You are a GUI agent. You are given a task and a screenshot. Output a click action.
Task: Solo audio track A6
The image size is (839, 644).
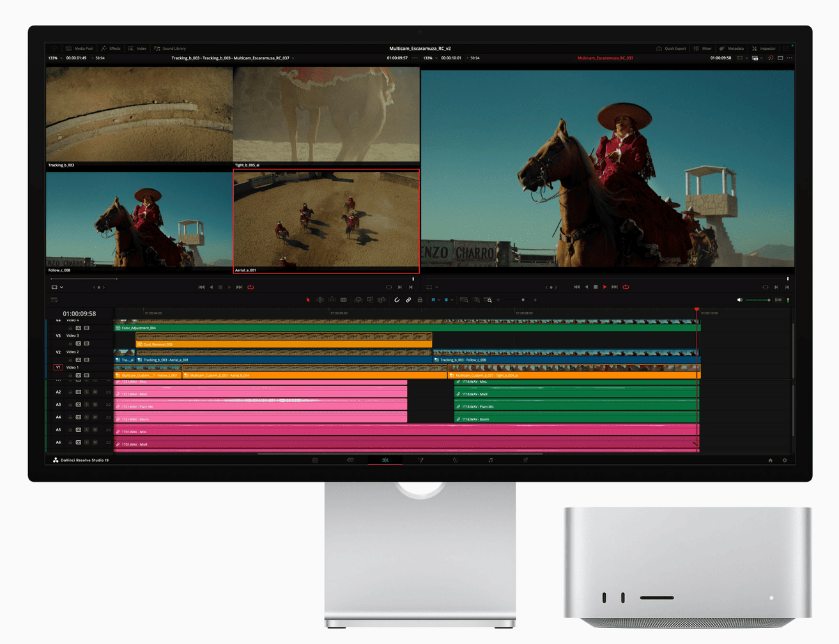[87, 442]
